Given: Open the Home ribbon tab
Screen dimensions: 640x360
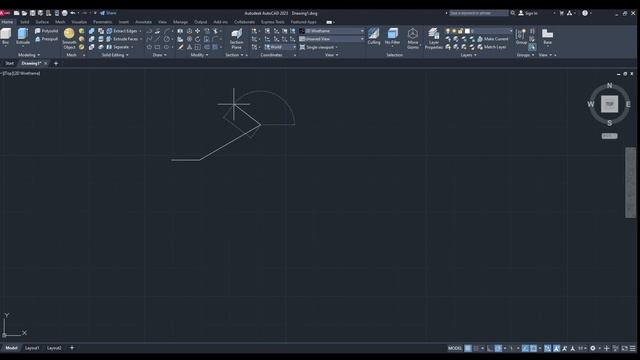Looking at the screenshot, I should 7,22.
